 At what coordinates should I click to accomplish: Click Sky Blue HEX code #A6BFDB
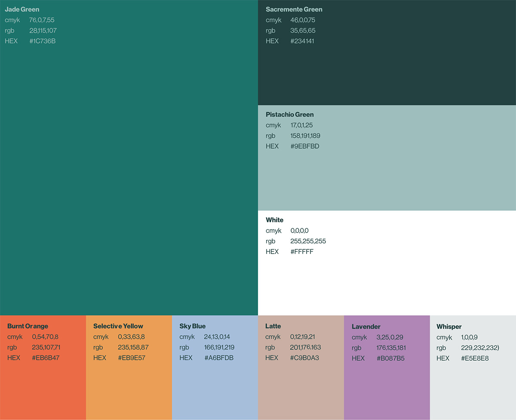pos(219,358)
